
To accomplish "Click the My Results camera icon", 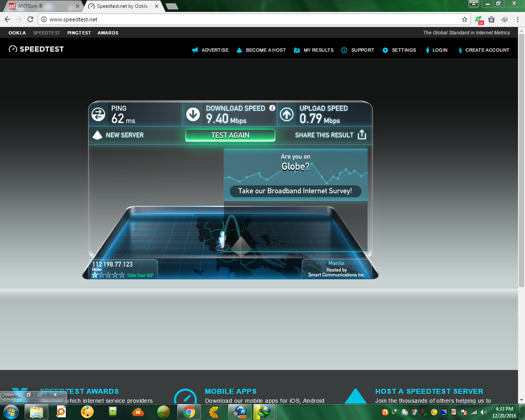I will click(297, 50).
